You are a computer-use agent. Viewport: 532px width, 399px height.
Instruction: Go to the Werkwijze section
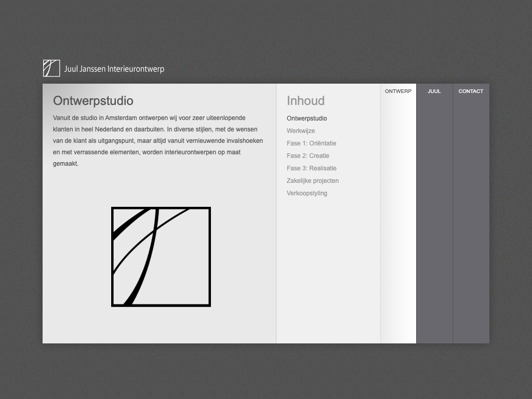(x=301, y=131)
